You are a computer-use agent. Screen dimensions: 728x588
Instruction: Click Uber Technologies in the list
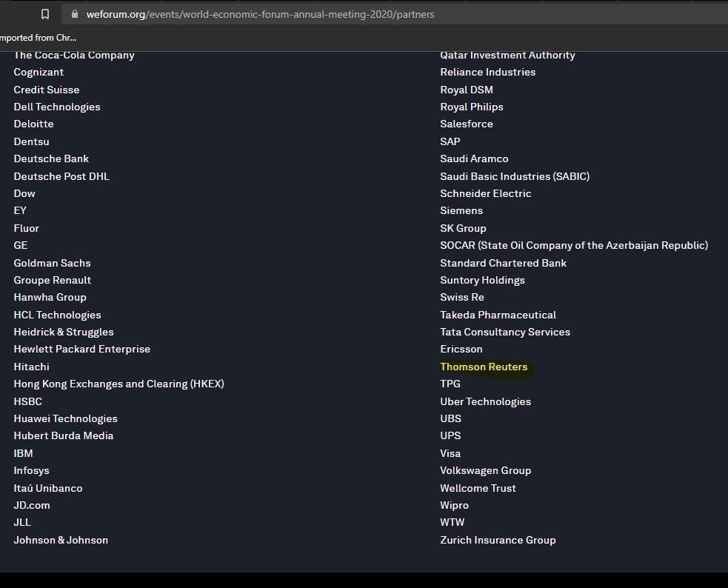click(x=486, y=401)
